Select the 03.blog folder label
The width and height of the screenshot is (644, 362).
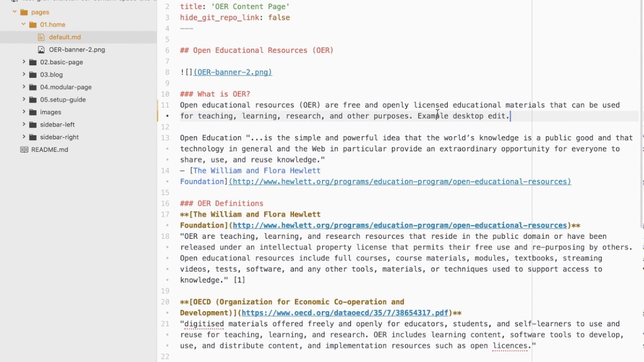coord(51,74)
